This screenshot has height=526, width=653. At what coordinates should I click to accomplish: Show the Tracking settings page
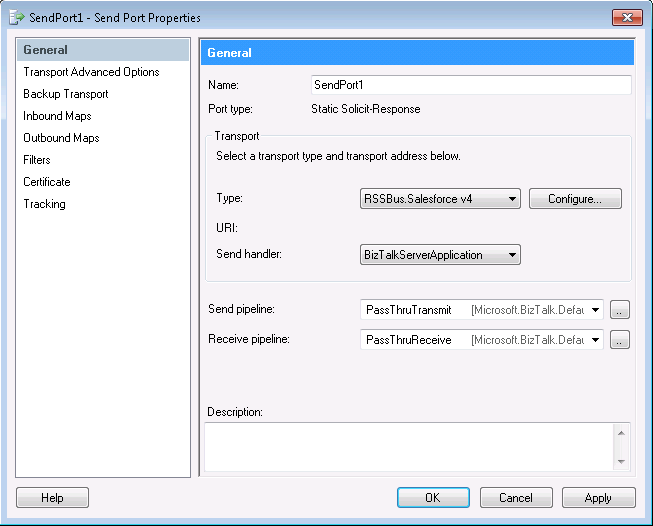click(45, 204)
